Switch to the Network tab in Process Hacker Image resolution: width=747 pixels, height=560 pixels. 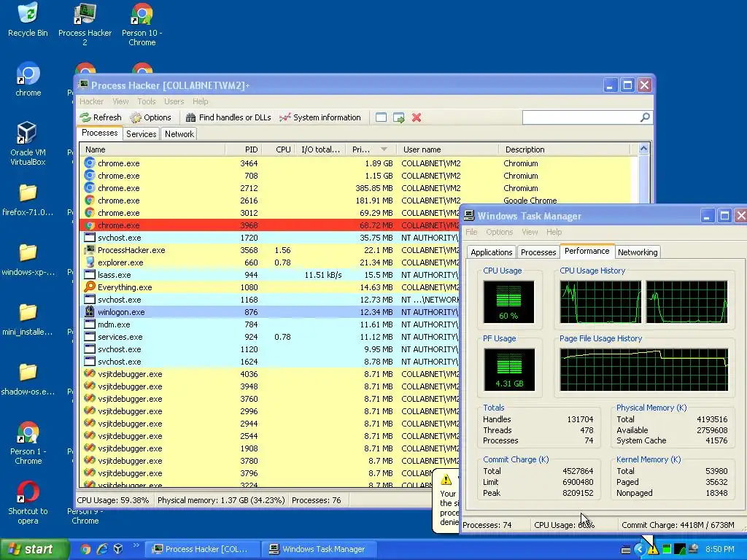pos(179,134)
